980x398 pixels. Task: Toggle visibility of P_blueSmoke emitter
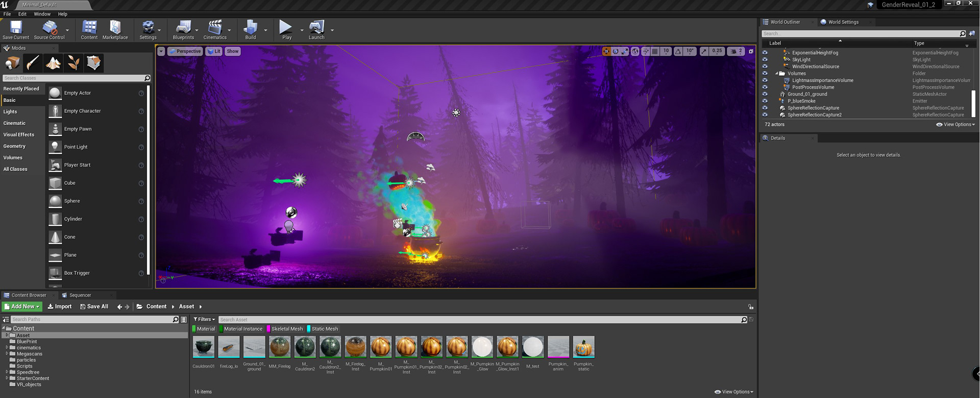coord(765,101)
